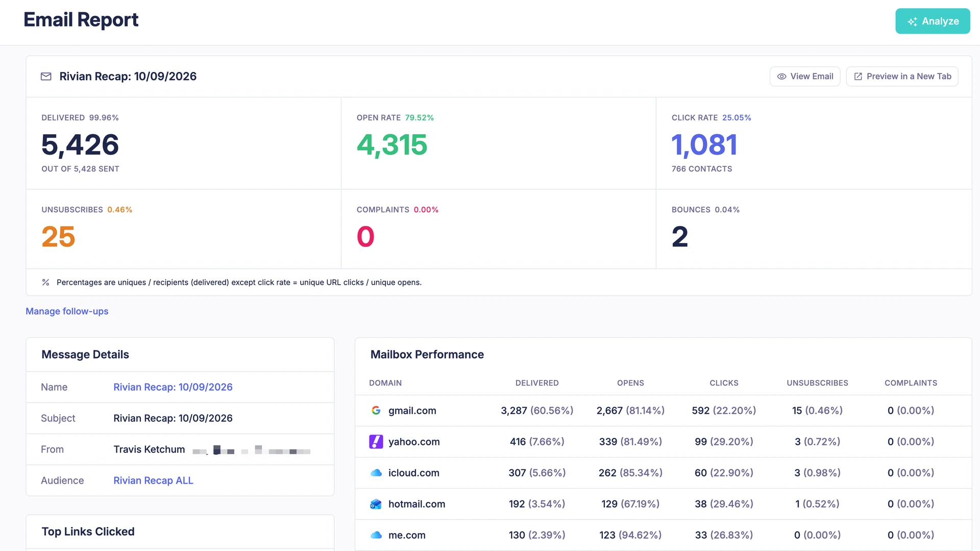Click the Gmail logo icon in gmail.com row
980x551 pixels.
(376, 411)
